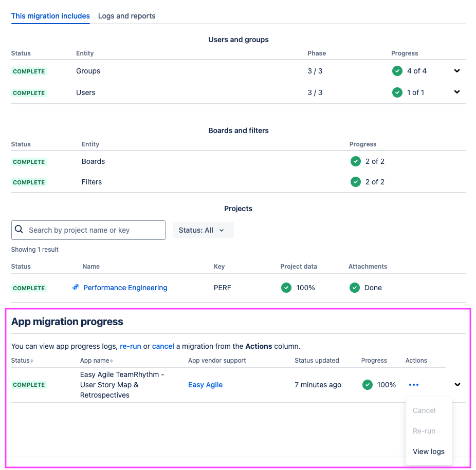Click the Project data 100% checkmark icon
476x470 pixels.
tap(286, 288)
